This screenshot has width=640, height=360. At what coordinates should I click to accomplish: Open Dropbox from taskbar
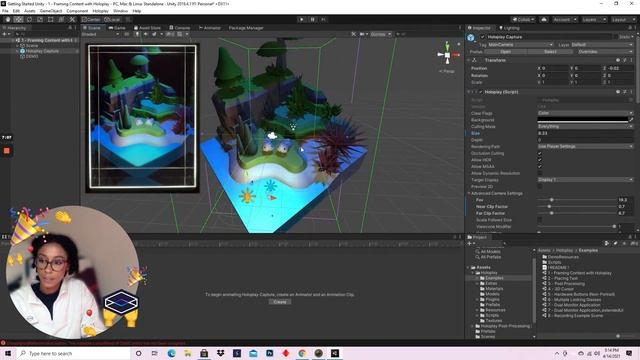click(x=220, y=353)
